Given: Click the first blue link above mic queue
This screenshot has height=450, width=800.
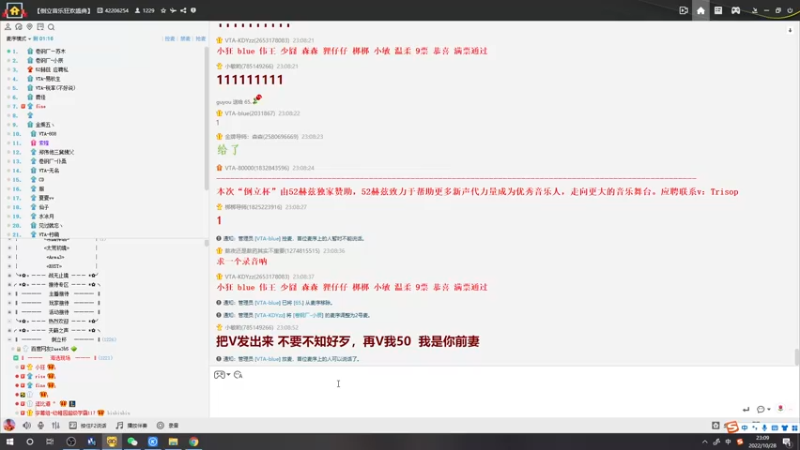Looking at the screenshot, I should click(169, 39).
